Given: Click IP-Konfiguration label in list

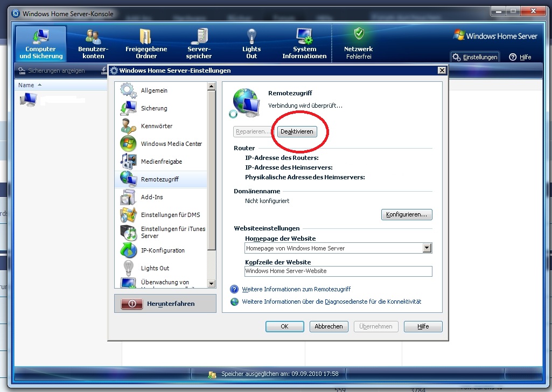Looking at the screenshot, I should 163,250.
